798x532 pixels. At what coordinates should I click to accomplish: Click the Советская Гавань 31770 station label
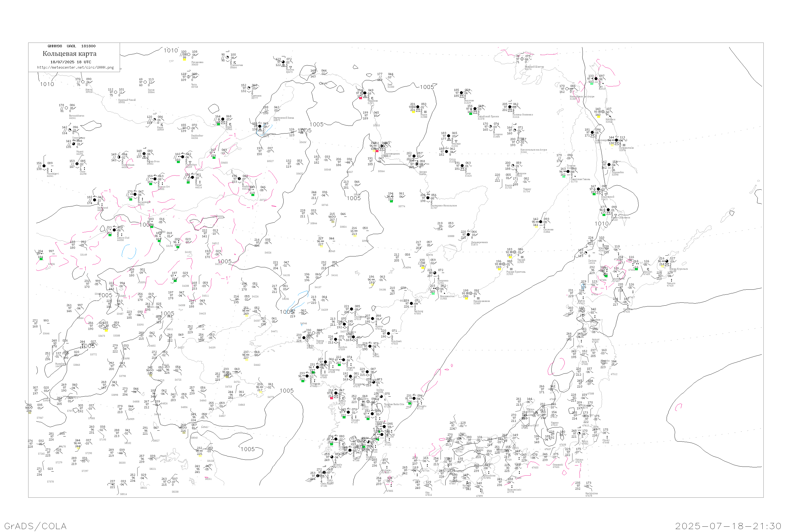click(x=580, y=180)
